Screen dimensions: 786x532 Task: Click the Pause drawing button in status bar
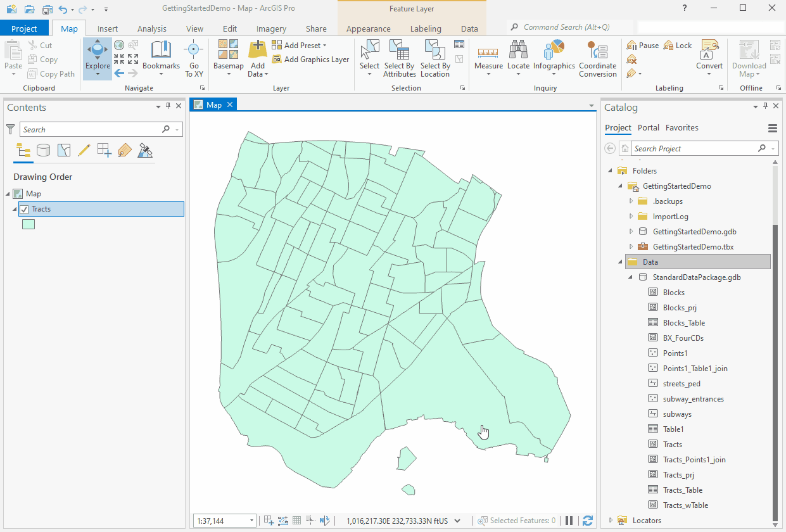click(569, 520)
